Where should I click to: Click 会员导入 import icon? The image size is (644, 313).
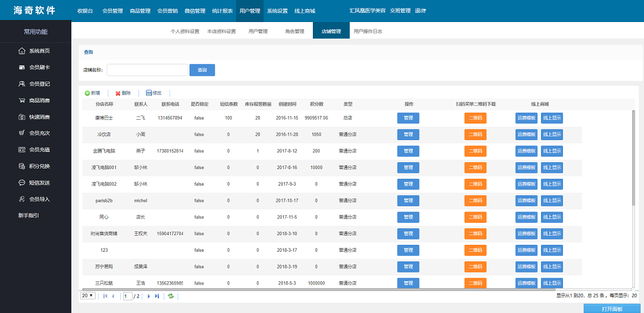[x=21, y=199]
